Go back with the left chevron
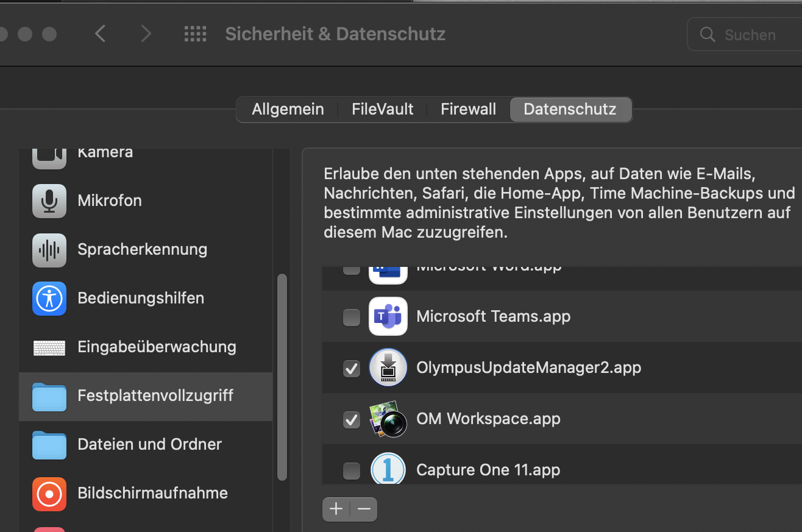Screen dimensions: 802x532 (101, 34)
